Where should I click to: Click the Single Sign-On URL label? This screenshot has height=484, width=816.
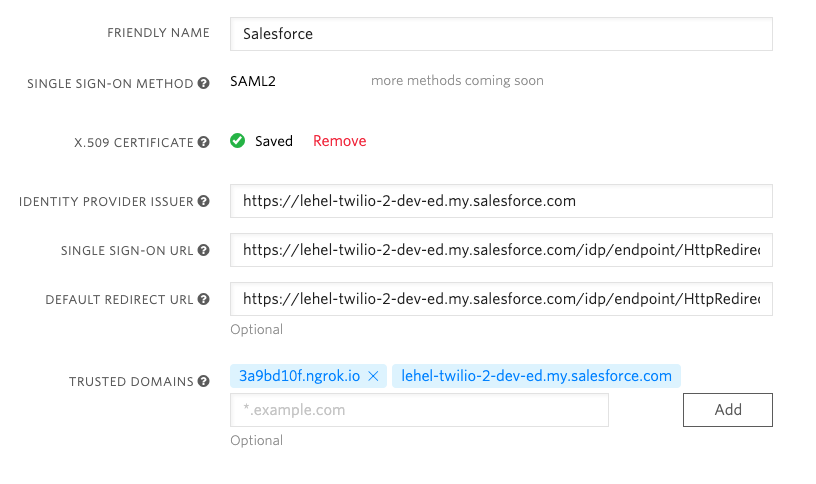(x=127, y=250)
